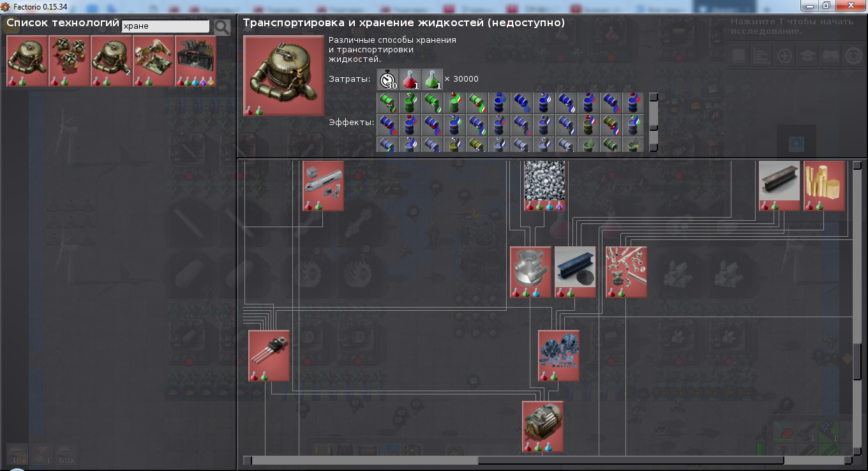Click the effects list scroll down arrow
The image size is (868, 471).
[x=654, y=147]
